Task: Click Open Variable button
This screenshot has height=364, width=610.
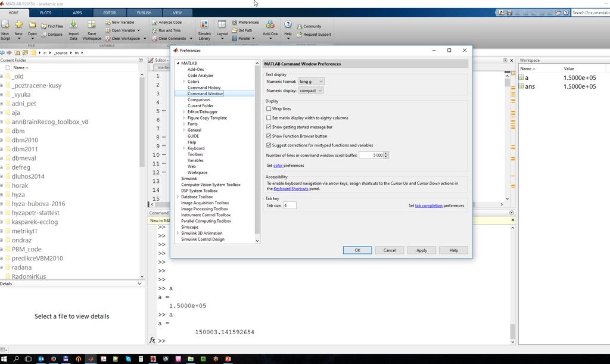Action: pyautogui.click(x=122, y=30)
